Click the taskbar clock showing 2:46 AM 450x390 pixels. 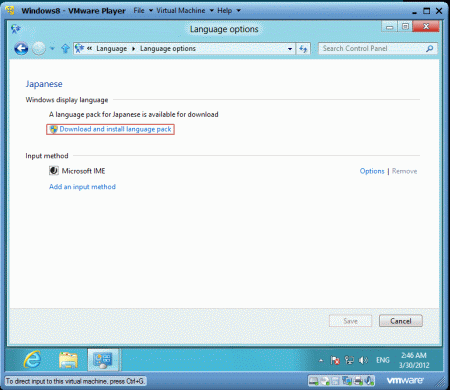[x=414, y=360]
